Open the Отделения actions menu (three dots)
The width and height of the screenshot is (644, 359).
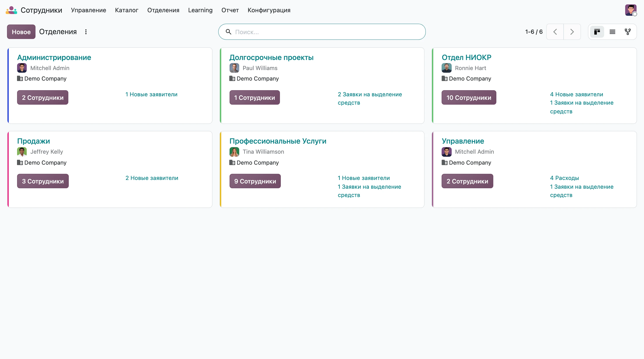coord(86,32)
